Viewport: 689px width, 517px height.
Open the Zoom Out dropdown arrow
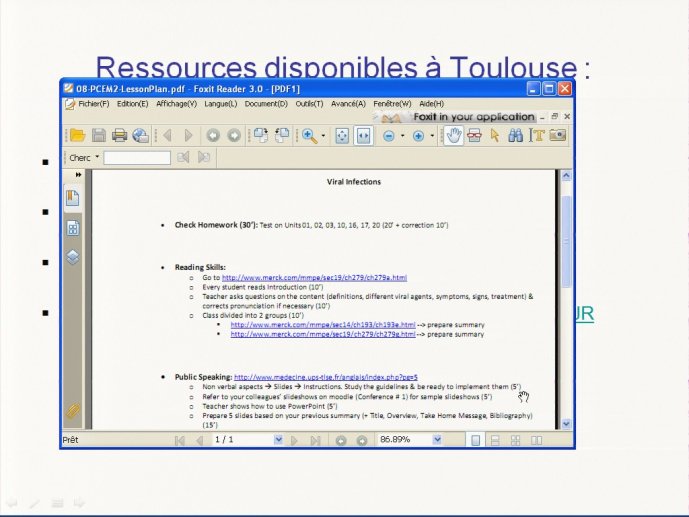pyautogui.click(x=402, y=136)
